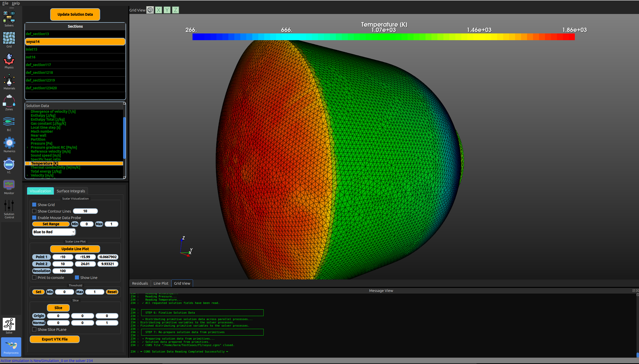
Task: Uncheck the Show Grid checkbox
Action: click(34, 205)
